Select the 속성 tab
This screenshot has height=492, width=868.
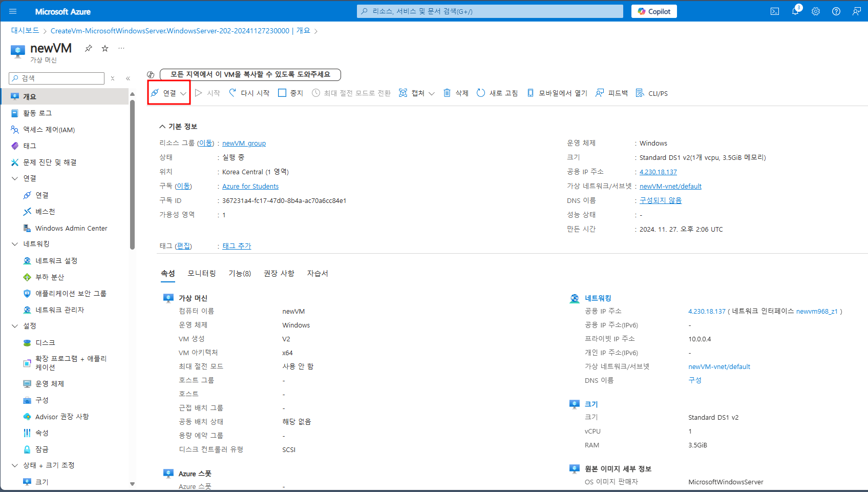[168, 273]
